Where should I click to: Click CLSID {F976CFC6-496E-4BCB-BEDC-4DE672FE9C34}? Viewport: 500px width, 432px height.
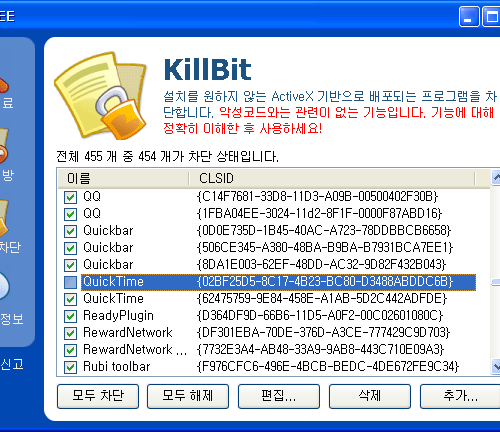pyautogui.click(x=328, y=367)
